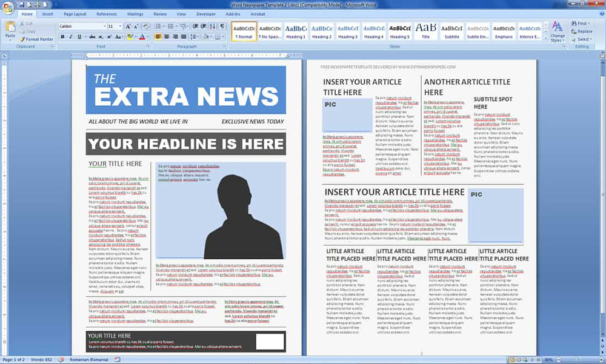The width and height of the screenshot is (606, 364).
Task: Shrink the font size
Action: click(136, 26)
